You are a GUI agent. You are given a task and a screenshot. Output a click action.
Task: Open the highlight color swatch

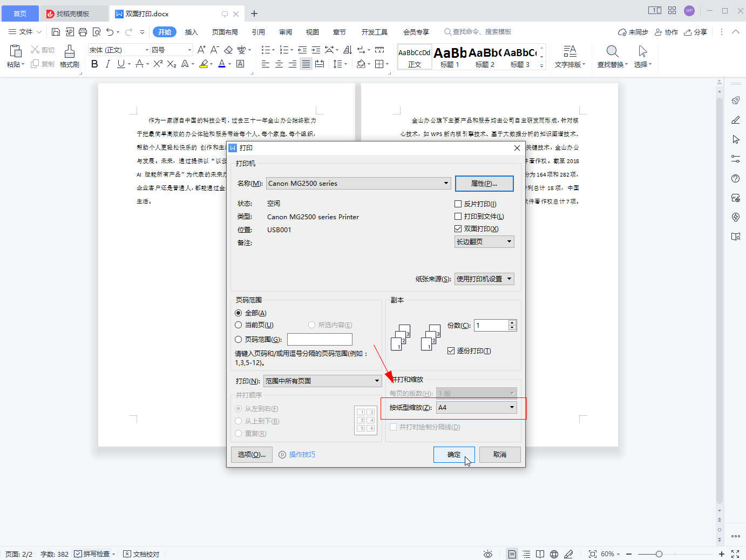pos(204,64)
